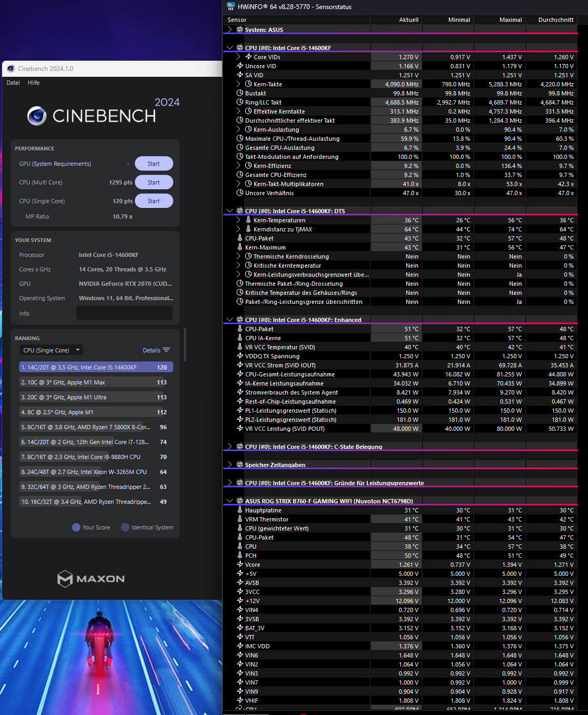Expand Gründe für Leistungsgrenzwerte group

click(230, 483)
